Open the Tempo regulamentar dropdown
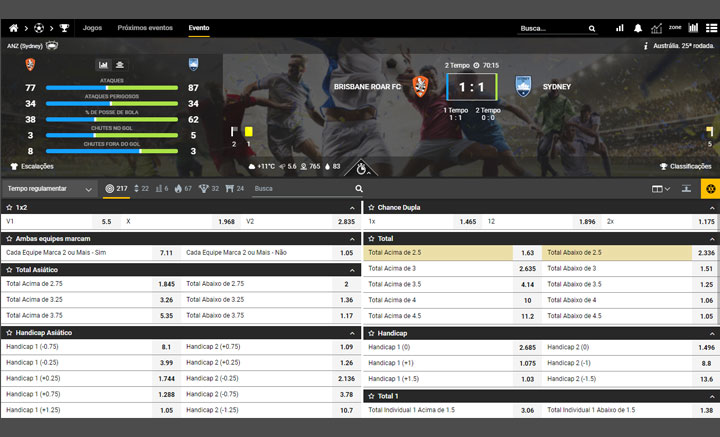 point(49,189)
